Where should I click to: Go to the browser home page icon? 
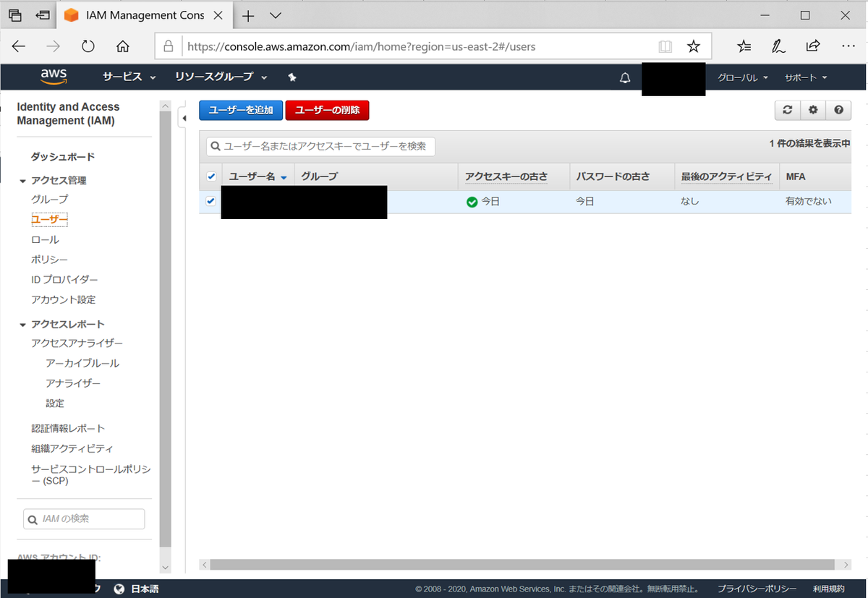pos(123,46)
